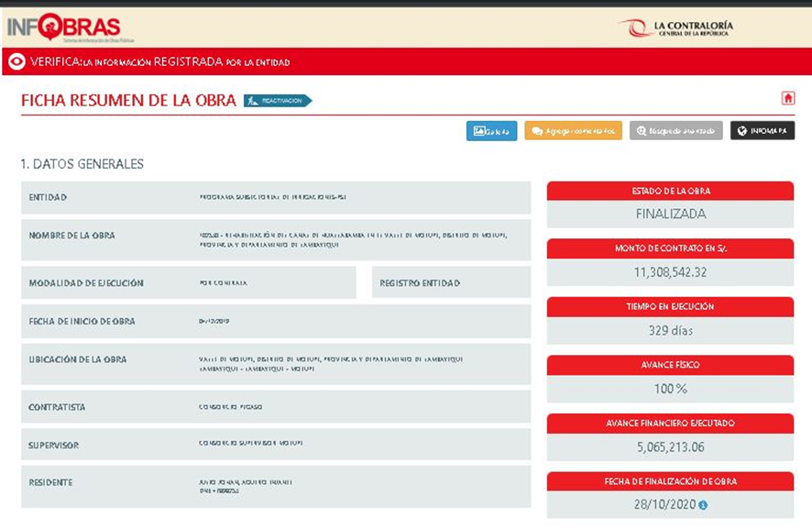Click the REGISTRO ENTIDAD label
The height and width of the screenshot is (529, 812).
point(420,283)
